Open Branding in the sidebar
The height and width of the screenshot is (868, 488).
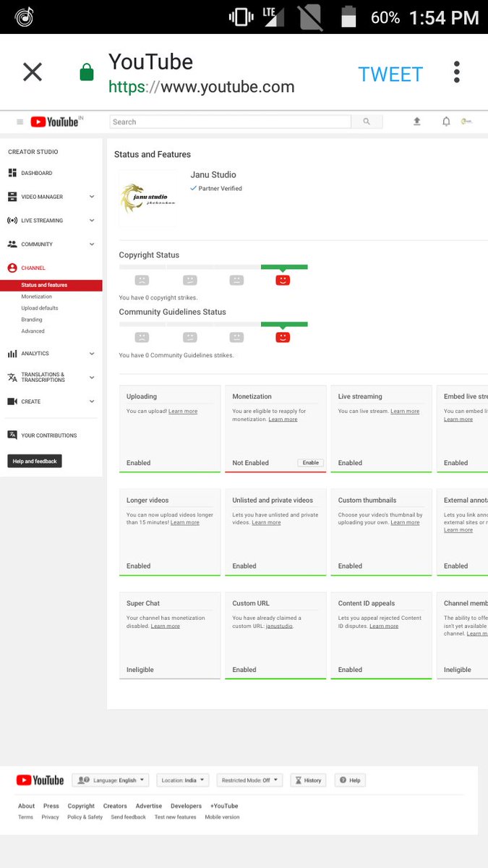click(32, 320)
